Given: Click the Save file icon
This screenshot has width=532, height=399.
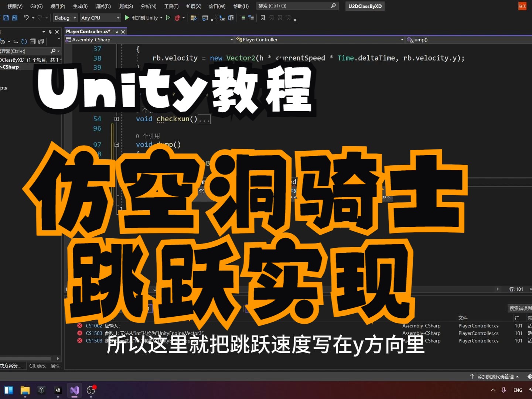Looking at the screenshot, I should [6, 18].
